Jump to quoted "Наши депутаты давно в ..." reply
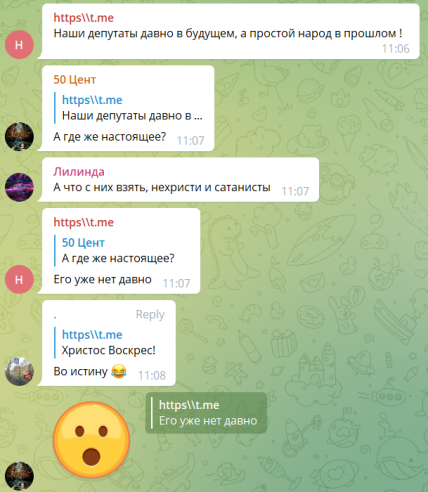Viewport: 428px width, 492px height. [x=129, y=108]
